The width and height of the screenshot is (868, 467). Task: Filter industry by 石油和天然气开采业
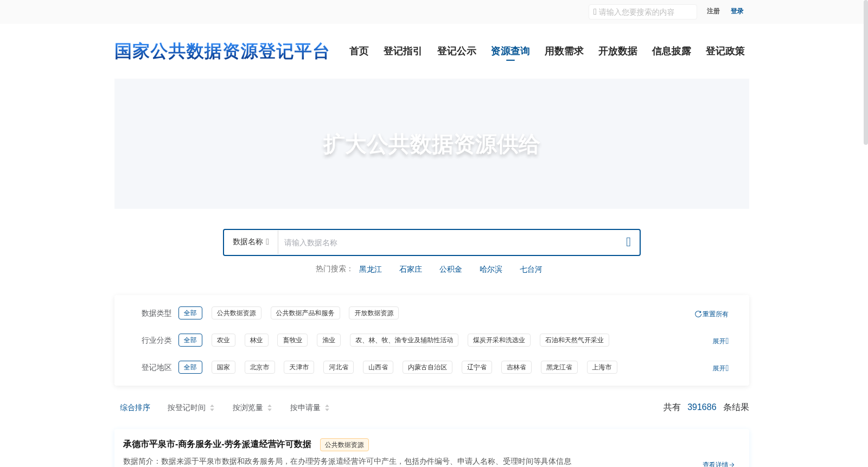coord(575,340)
